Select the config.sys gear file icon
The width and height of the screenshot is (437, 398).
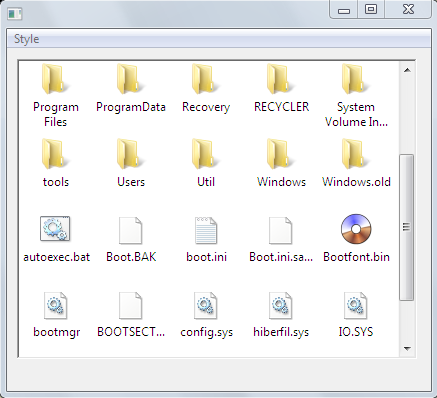point(206,305)
